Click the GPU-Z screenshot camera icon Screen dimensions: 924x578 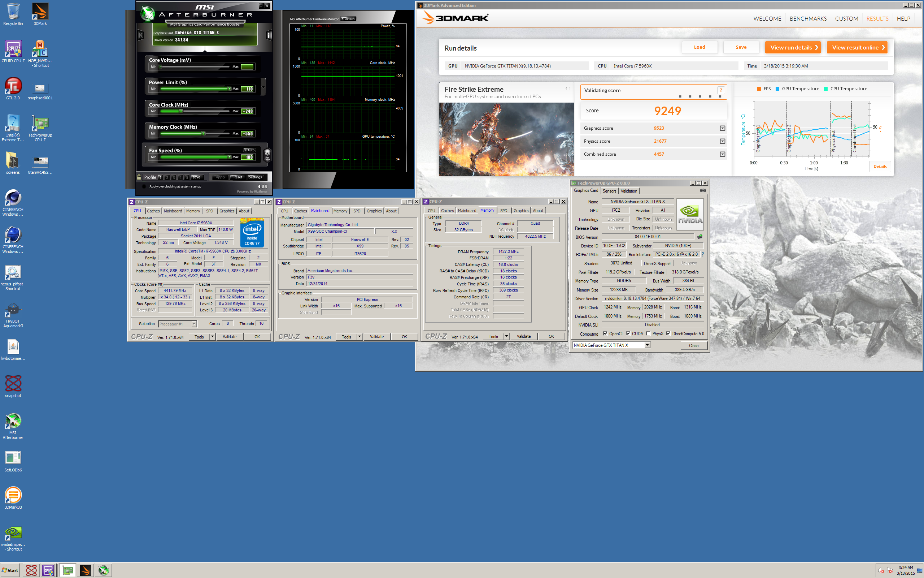(703, 190)
